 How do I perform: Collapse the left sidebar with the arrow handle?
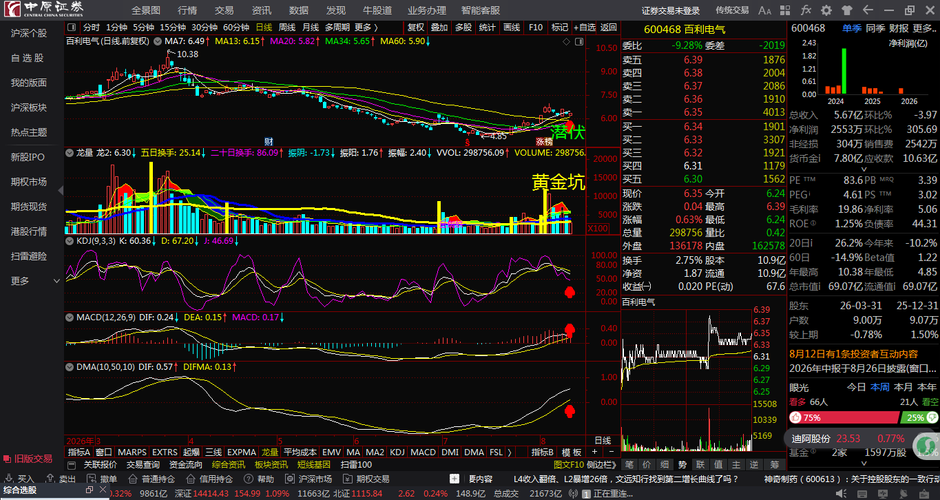(x=61, y=191)
